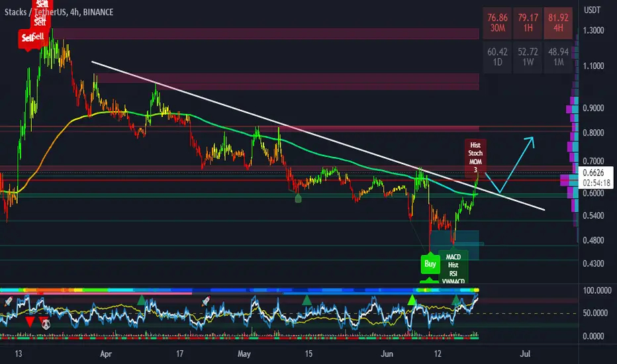This screenshot has width=617, height=364.
Task: Click the panda emoji marker in the oscillator pane
Action: coord(46,324)
